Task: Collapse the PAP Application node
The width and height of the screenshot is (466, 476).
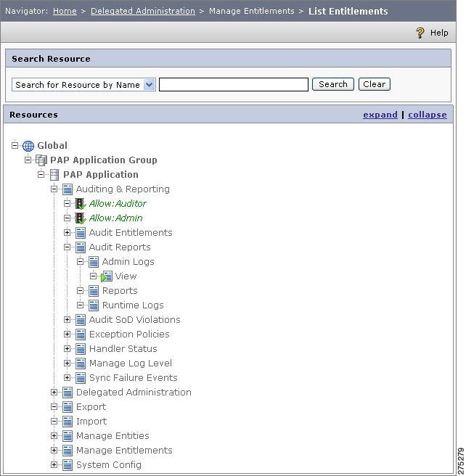Action: [x=41, y=174]
